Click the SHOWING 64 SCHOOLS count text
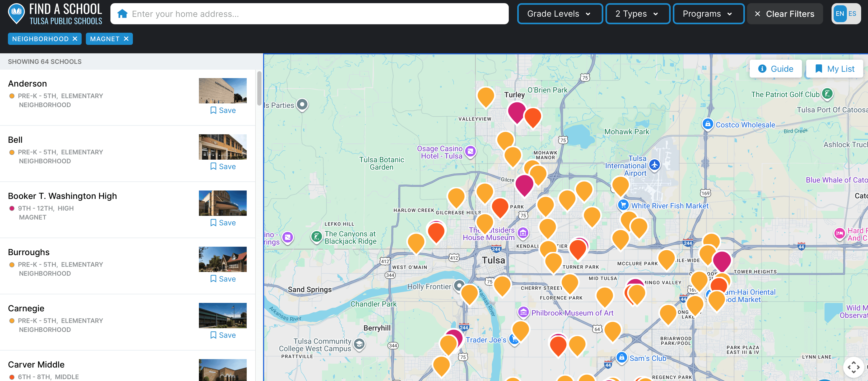This screenshot has height=381, width=868. [x=45, y=61]
